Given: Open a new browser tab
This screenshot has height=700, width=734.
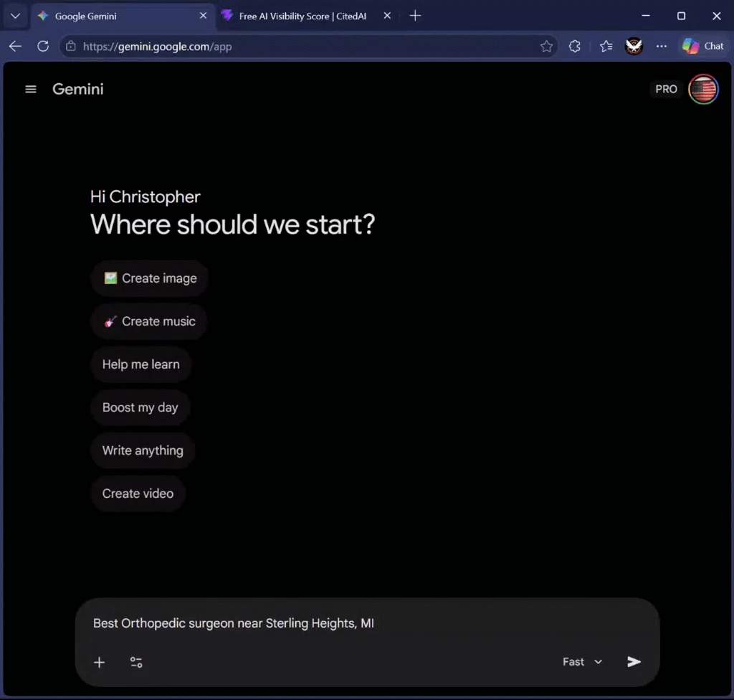Looking at the screenshot, I should [415, 16].
